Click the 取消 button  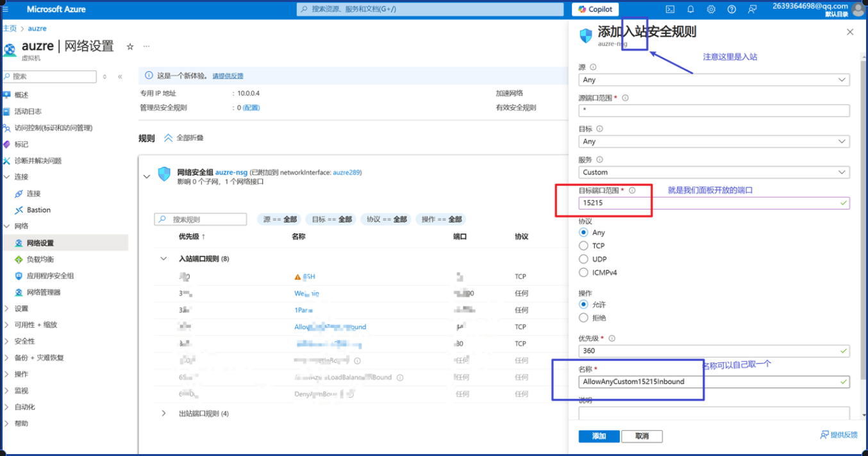tap(642, 436)
